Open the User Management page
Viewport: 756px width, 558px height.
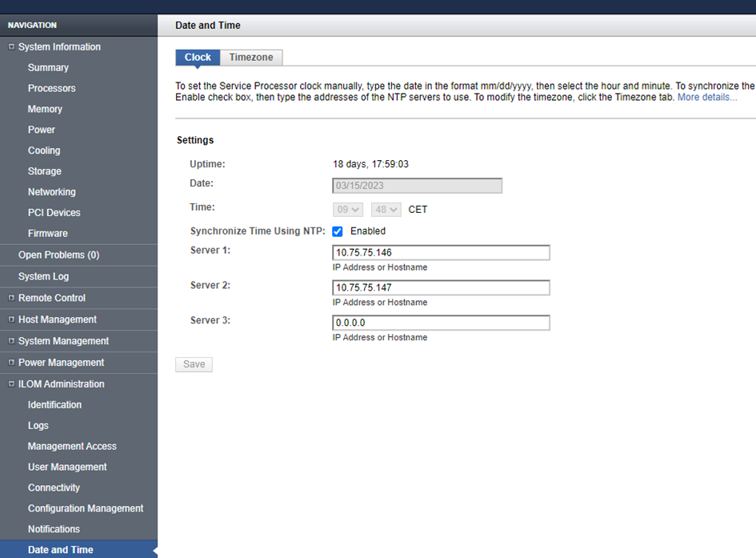click(x=67, y=467)
